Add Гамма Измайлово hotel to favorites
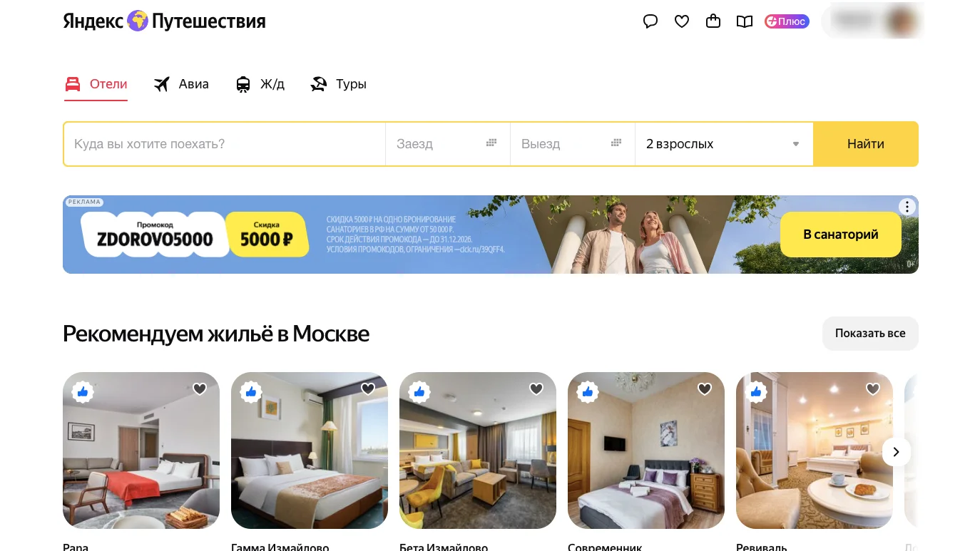Viewport: 980px width, 551px height. point(368,388)
